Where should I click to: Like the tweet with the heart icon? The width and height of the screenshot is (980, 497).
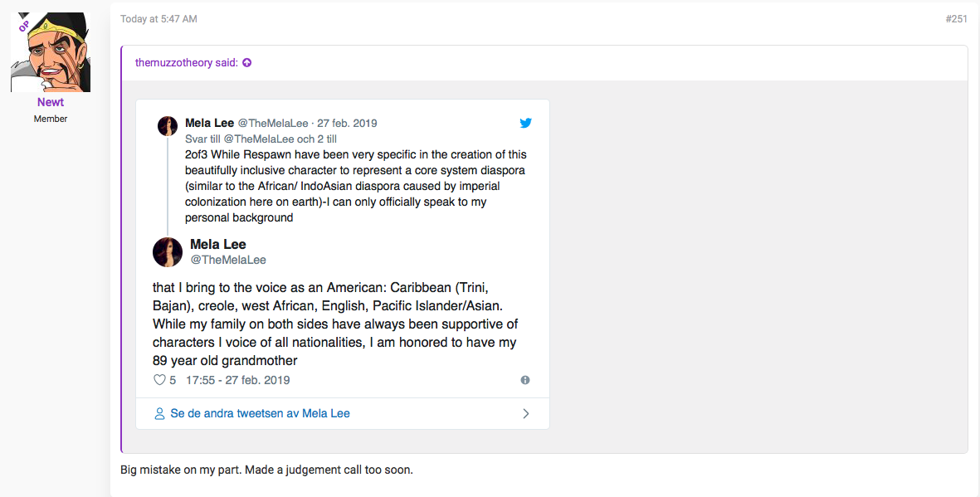159,379
